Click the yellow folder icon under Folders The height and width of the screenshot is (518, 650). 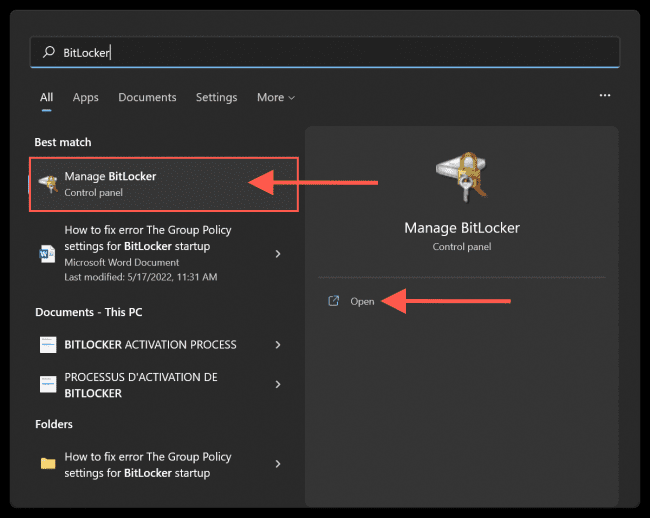[x=48, y=463]
